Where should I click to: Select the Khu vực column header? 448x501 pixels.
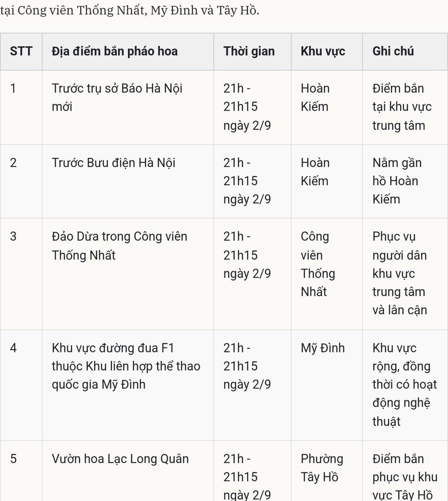tap(327, 51)
